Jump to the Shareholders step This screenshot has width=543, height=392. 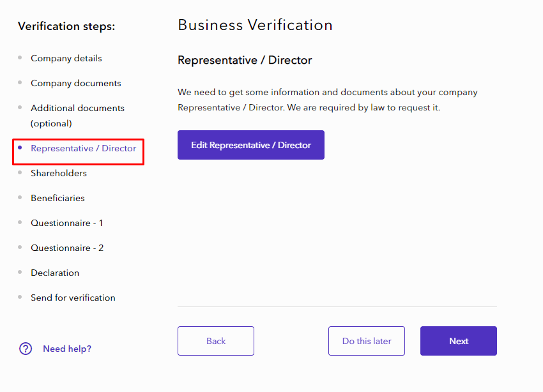pyautogui.click(x=59, y=173)
